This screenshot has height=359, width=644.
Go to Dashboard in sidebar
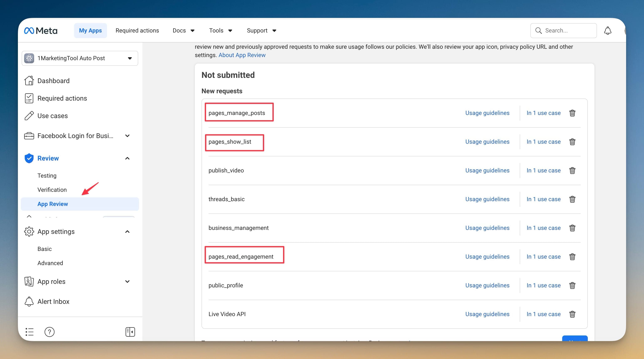coord(53,81)
